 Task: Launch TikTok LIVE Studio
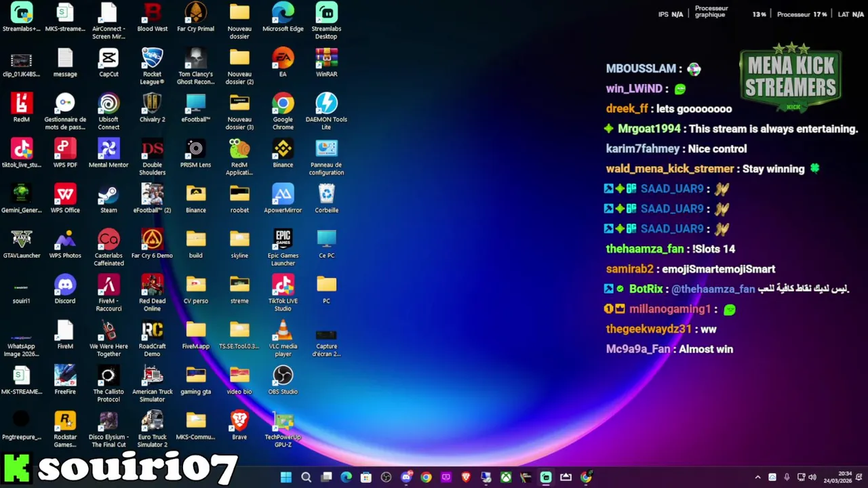(x=283, y=293)
